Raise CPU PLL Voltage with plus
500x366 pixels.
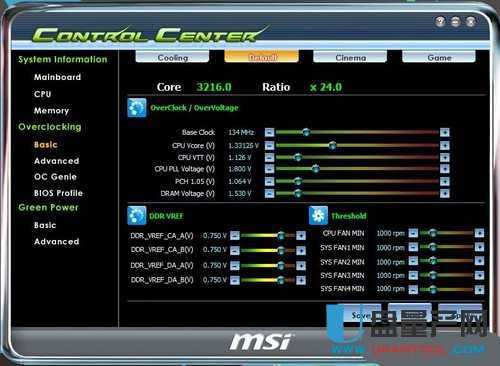(445, 169)
